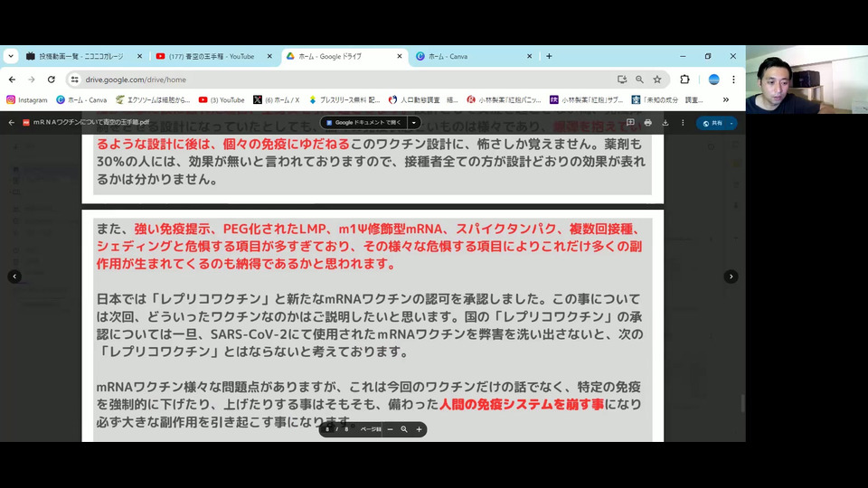Open the Chrome extensions puzzle icon

(684, 80)
